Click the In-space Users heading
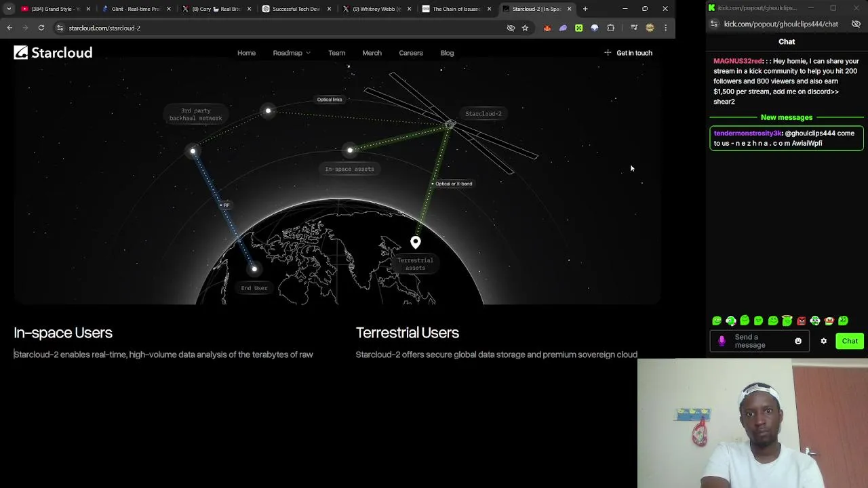This screenshot has width=868, height=488. pos(63,333)
